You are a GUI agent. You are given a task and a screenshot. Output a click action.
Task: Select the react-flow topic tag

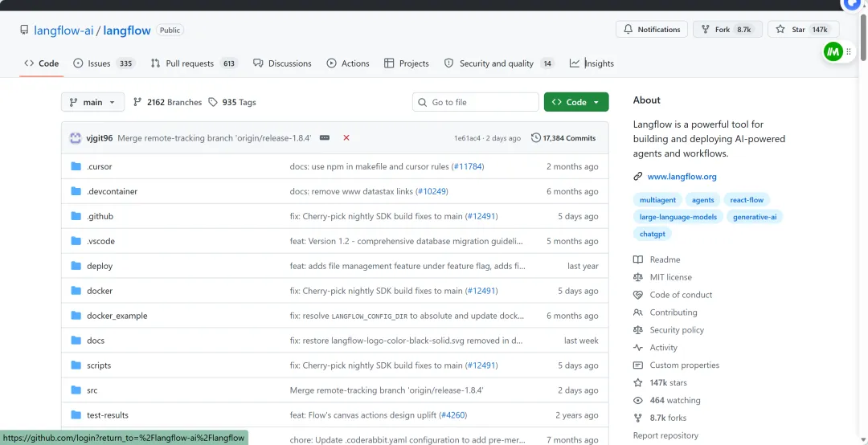click(x=747, y=200)
